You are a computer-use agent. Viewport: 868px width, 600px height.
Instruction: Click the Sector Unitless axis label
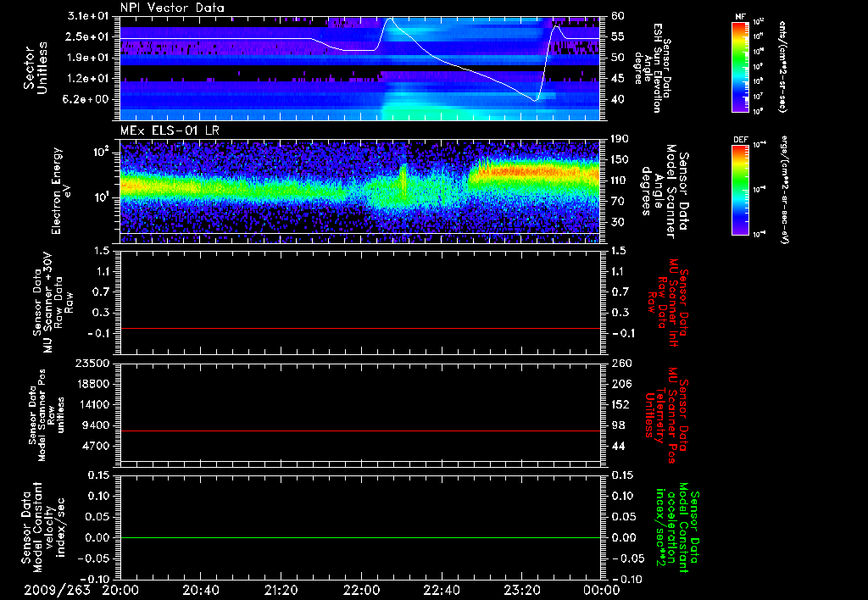tap(34, 66)
